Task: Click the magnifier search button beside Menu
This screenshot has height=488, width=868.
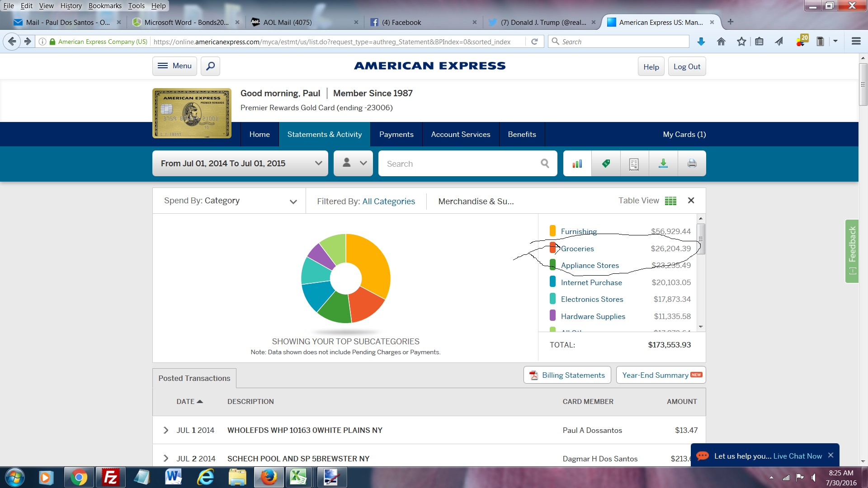Action: (x=210, y=66)
